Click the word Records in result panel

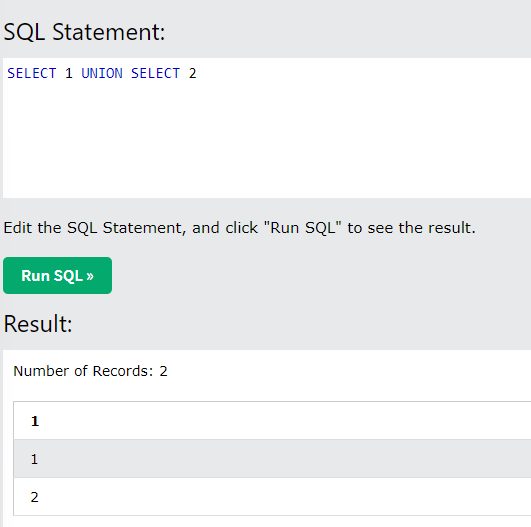tap(120, 371)
